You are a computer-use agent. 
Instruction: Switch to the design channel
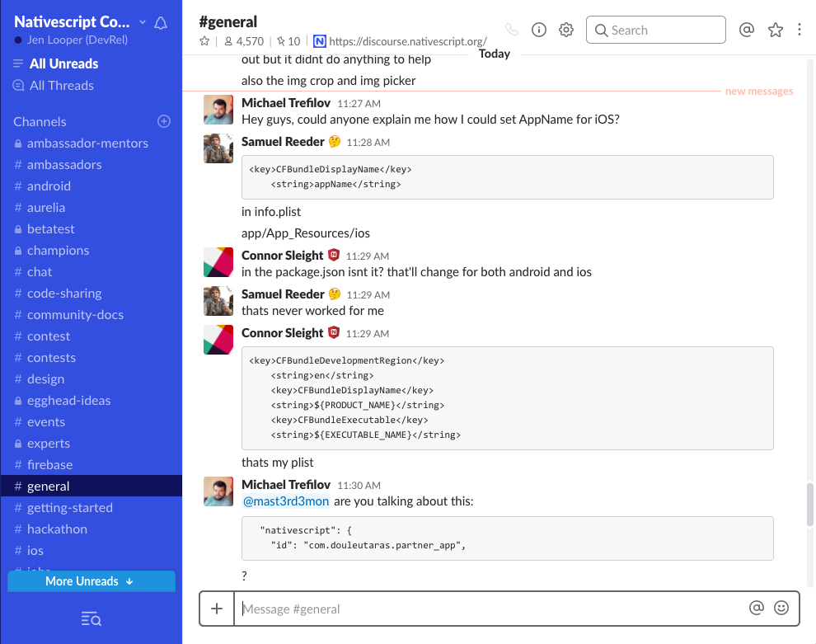click(45, 379)
